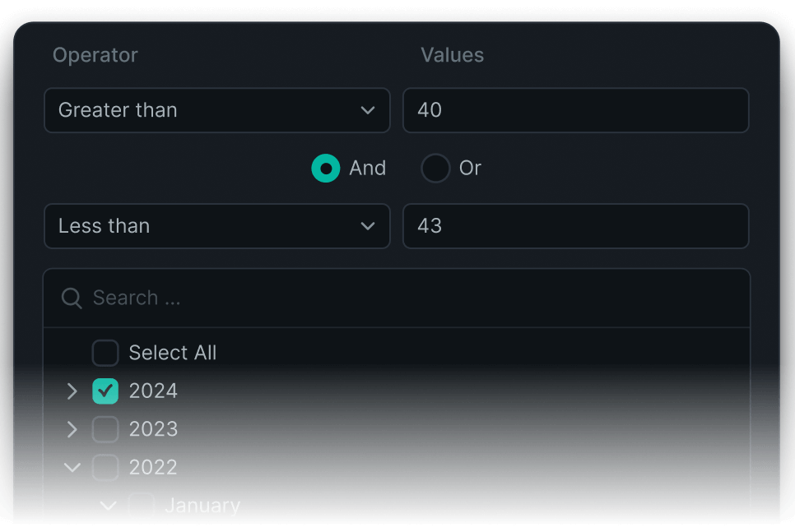795x532 pixels.
Task: Click the second value field containing 43
Action: (575, 226)
